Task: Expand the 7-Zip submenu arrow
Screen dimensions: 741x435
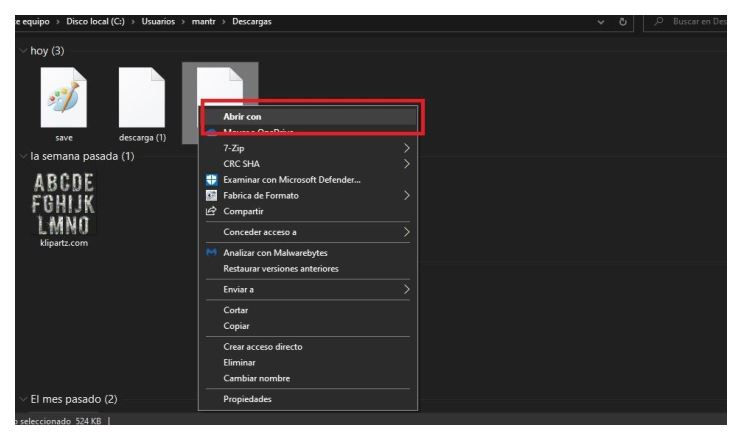Action: point(406,148)
